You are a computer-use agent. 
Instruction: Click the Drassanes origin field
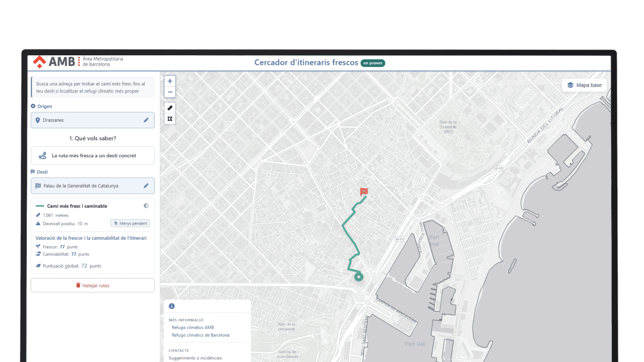coord(93,120)
